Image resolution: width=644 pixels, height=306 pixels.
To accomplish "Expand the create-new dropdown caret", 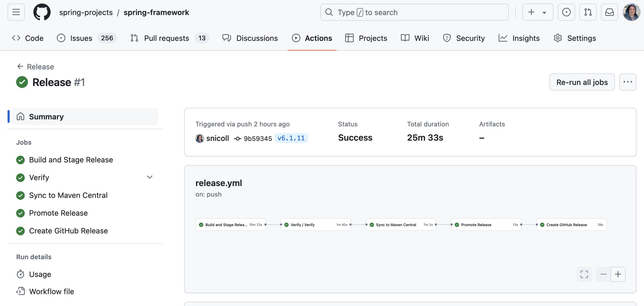I will [x=544, y=12].
